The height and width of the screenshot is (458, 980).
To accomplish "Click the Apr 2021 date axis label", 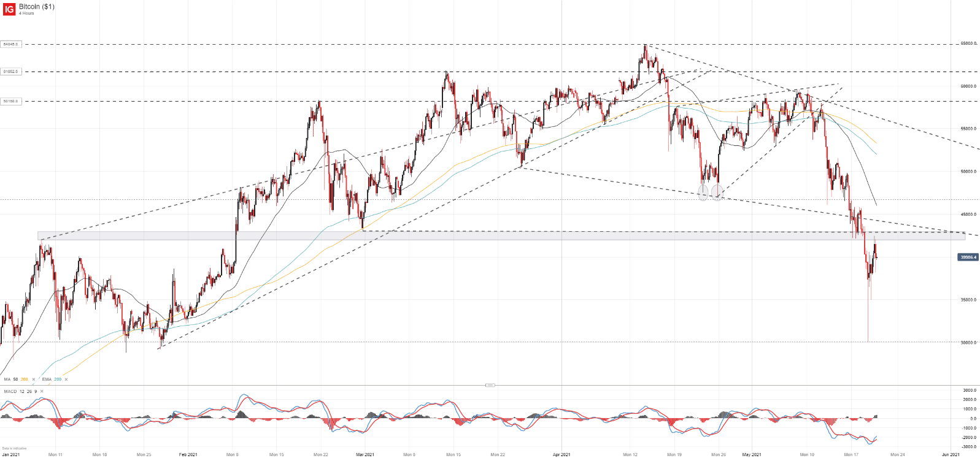I will (561, 454).
